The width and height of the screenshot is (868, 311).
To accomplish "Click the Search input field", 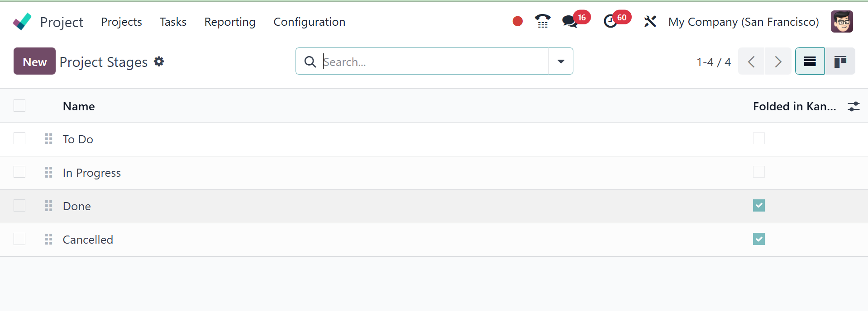I will tap(434, 61).
